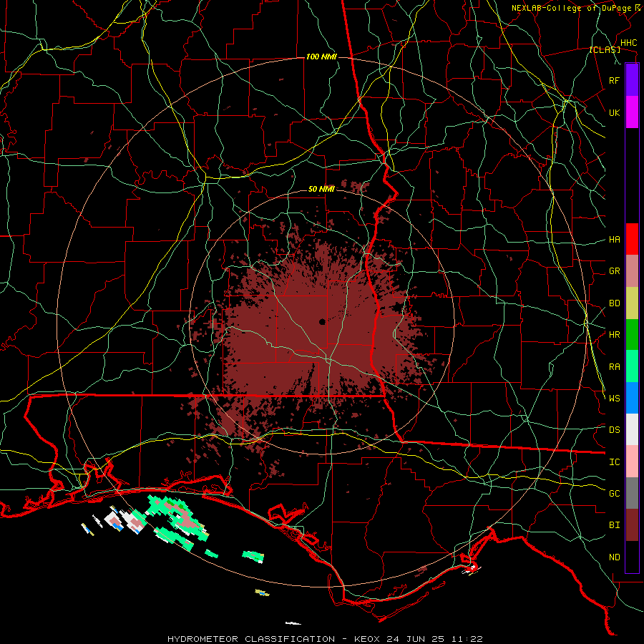This screenshot has width=644, height=644.
Task: Click the [CLAS] units label
Action: [x=605, y=49]
